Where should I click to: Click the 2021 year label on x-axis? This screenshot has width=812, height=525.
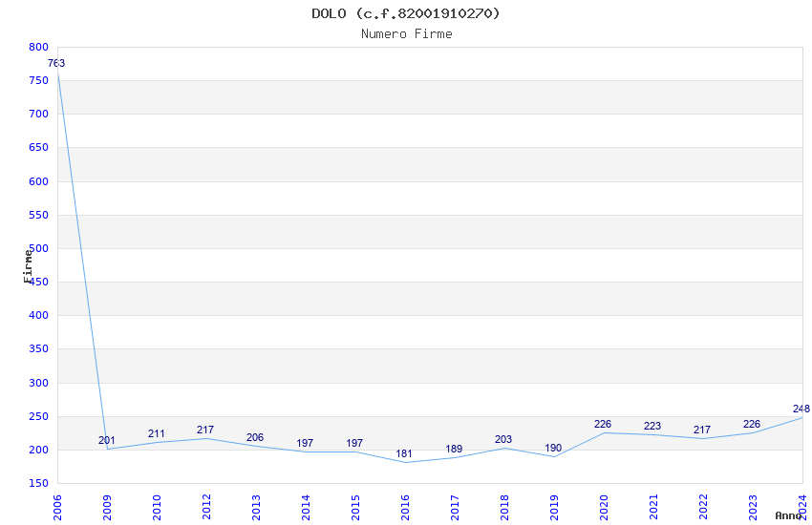tap(653, 507)
